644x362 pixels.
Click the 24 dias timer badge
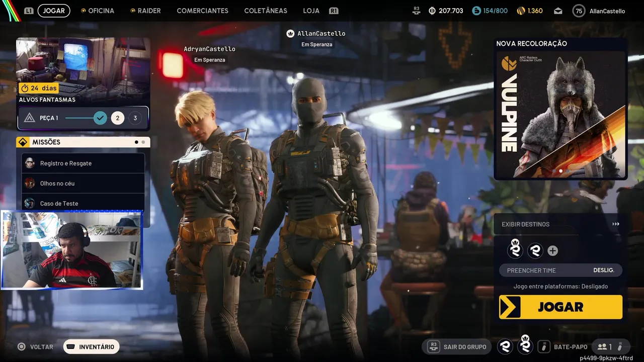click(39, 88)
